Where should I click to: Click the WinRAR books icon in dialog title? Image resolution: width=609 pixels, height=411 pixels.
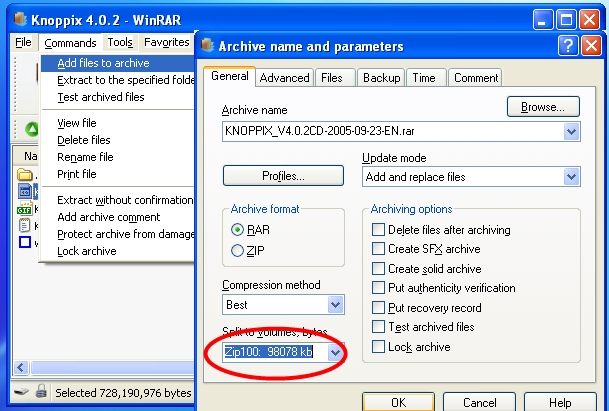207,45
